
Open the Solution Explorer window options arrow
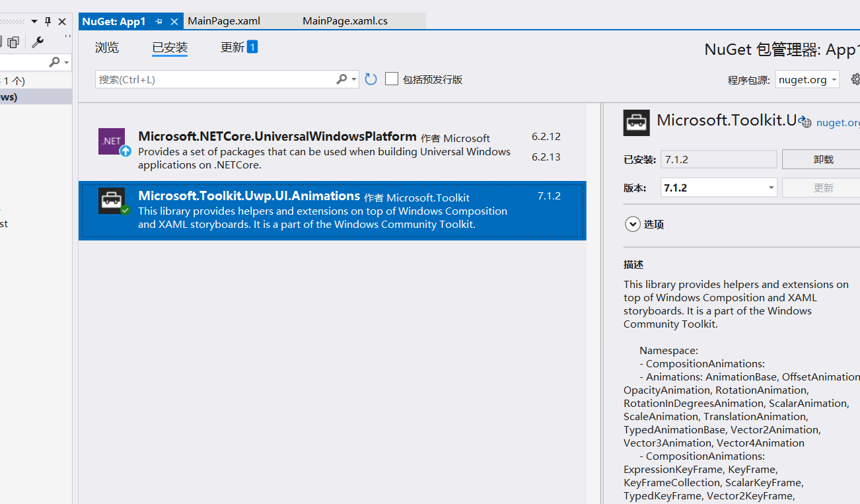(34, 22)
